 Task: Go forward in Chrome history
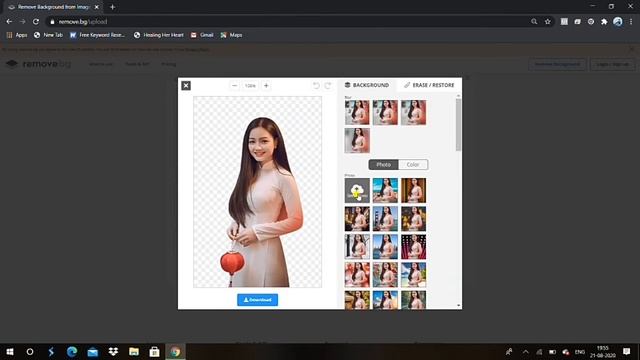(22, 22)
